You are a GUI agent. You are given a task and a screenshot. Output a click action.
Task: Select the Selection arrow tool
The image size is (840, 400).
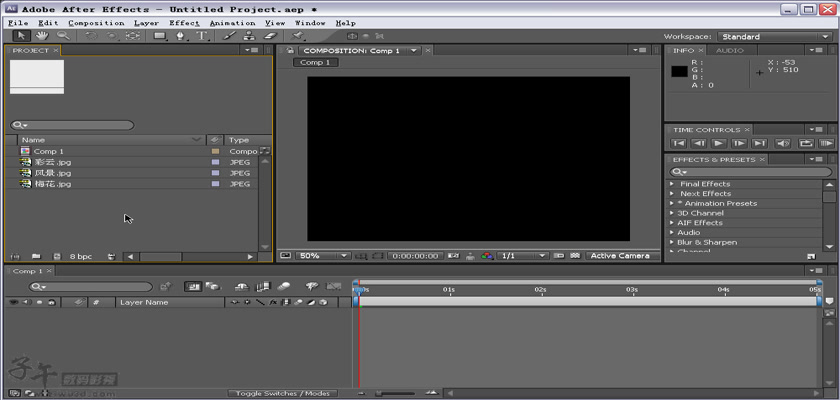(21, 36)
